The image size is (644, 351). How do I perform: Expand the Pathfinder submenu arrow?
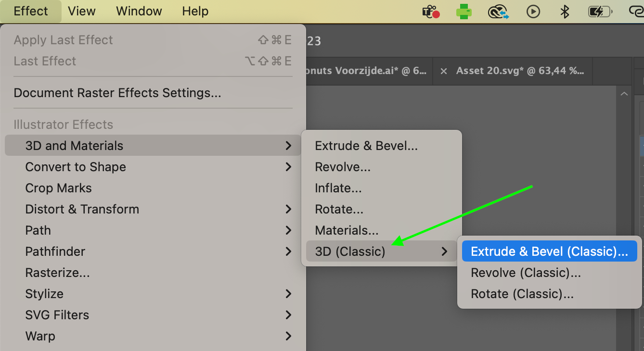tap(288, 251)
